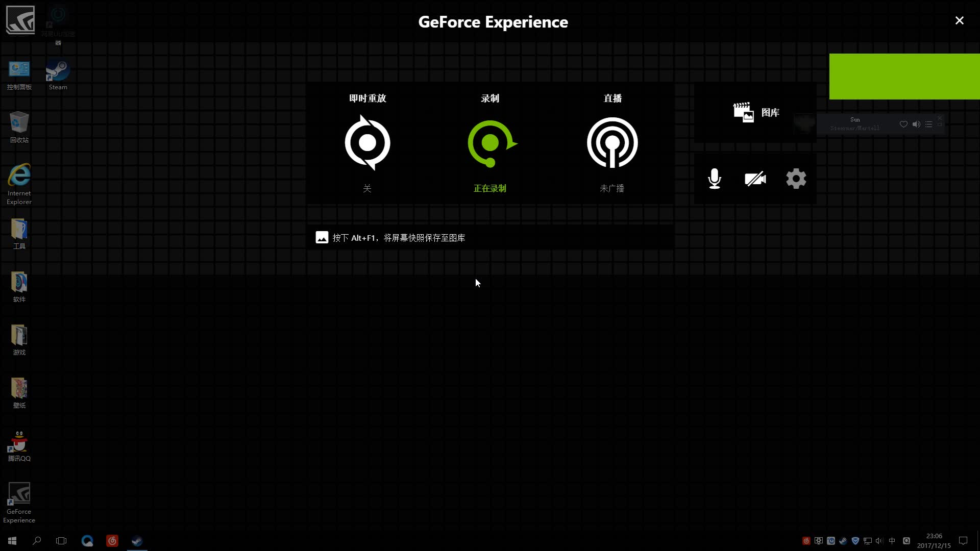Click the microphone icon
This screenshot has width=980, height=551.
[714, 178]
